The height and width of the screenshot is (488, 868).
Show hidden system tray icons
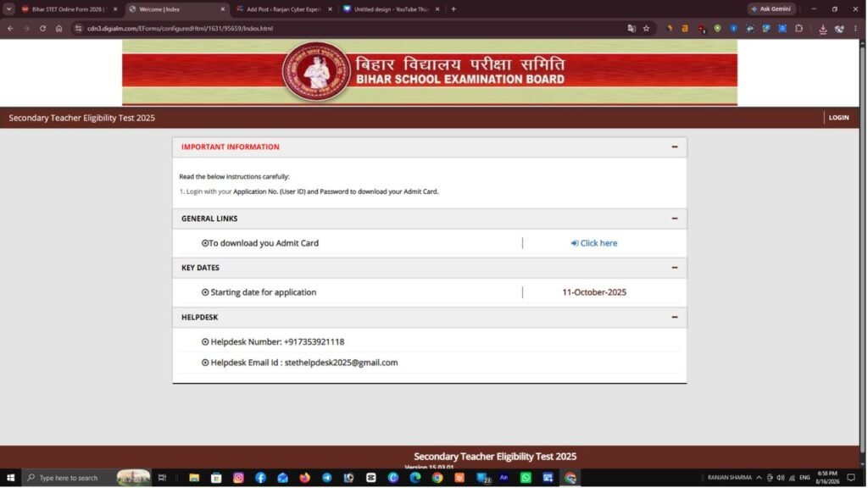[759, 478]
